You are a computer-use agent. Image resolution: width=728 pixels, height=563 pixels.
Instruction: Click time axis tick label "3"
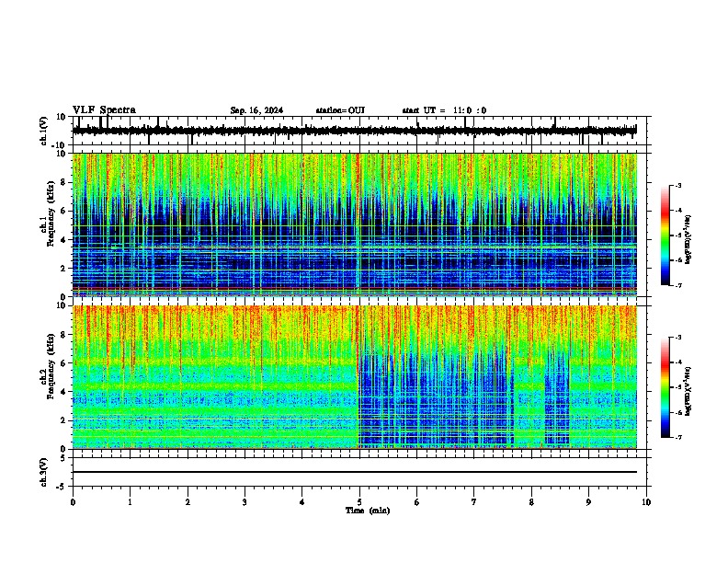[245, 502]
